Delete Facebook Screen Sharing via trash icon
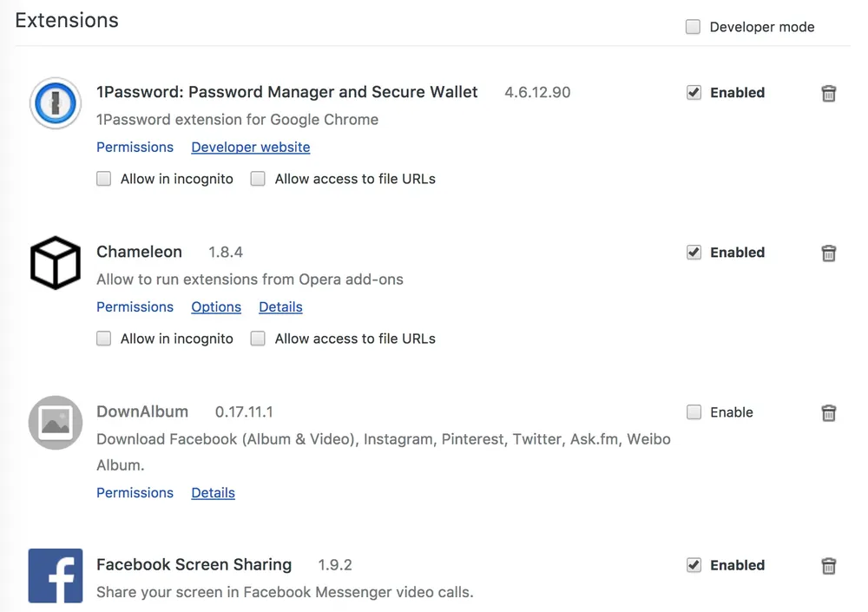Screen dimensions: 868x612 click(x=829, y=565)
